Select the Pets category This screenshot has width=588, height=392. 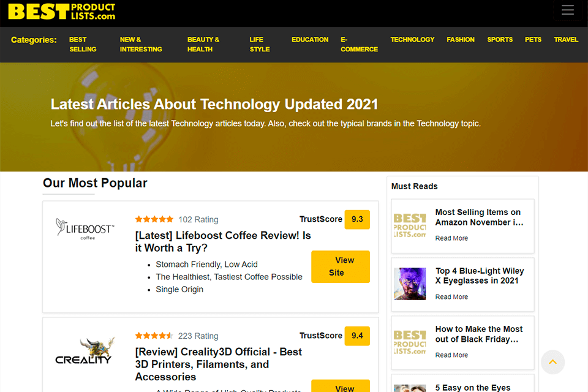(533, 39)
